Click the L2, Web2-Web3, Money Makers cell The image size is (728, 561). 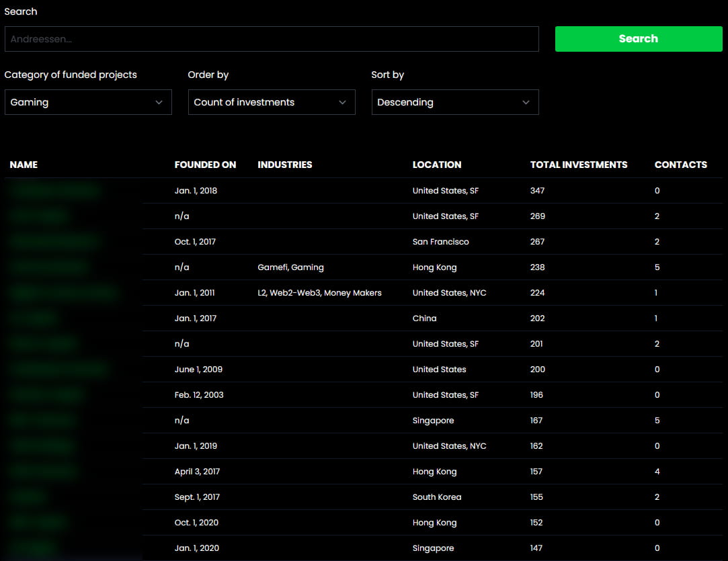coord(319,293)
